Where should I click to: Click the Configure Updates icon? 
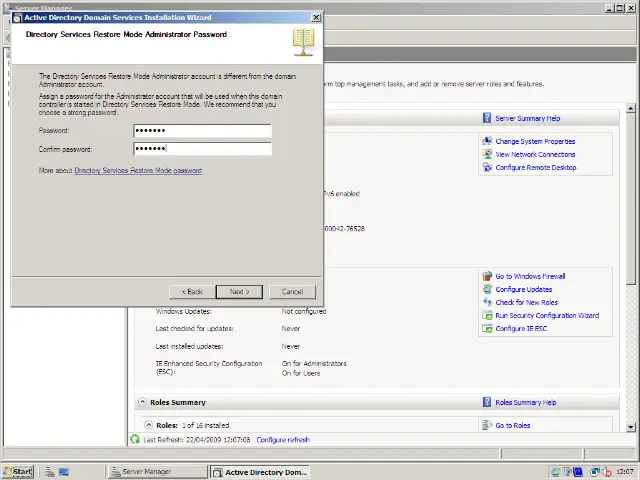487,289
